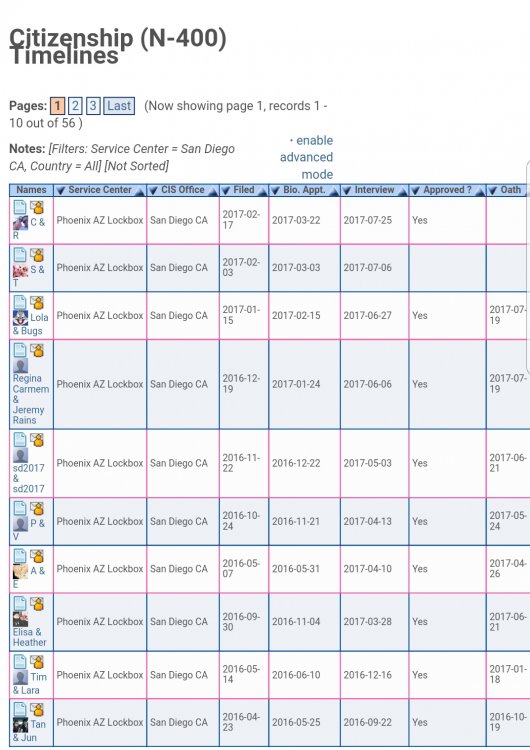Click member profile icon for P & V
This screenshot has width=530, height=750.
[x=37, y=508]
